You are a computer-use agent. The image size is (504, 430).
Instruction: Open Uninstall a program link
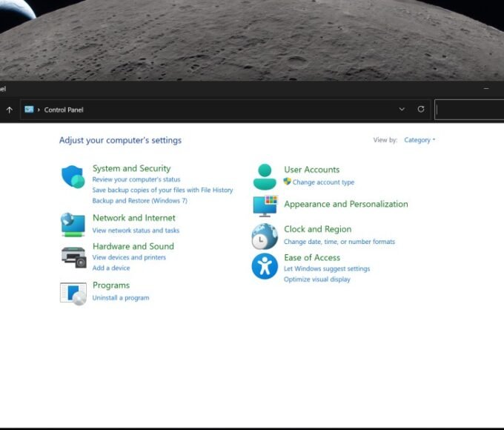pyautogui.click(x=120, y=298)
